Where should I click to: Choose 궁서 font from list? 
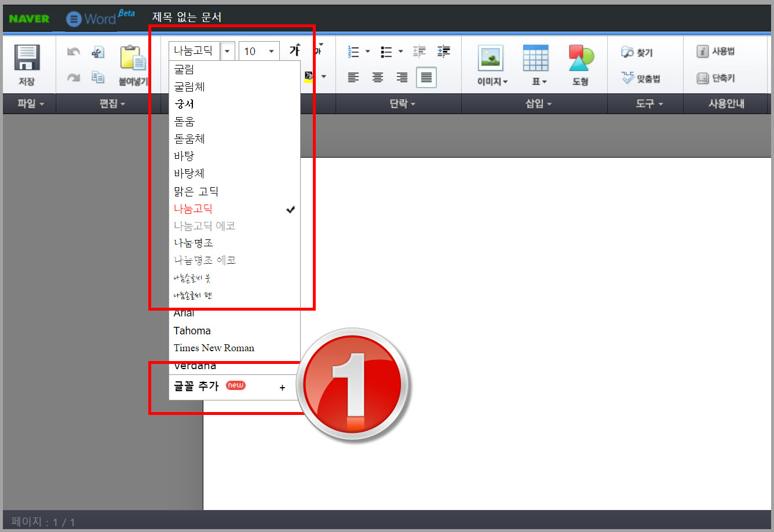click(235, 104)
